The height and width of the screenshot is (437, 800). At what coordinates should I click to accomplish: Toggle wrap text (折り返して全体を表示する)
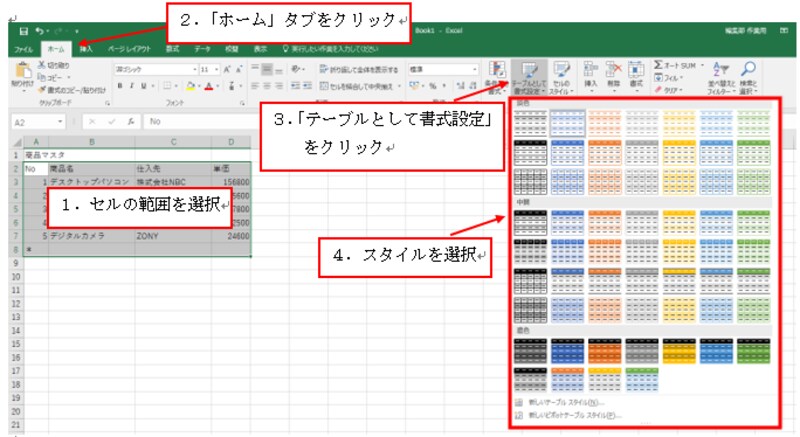click(x=359, y=69)
